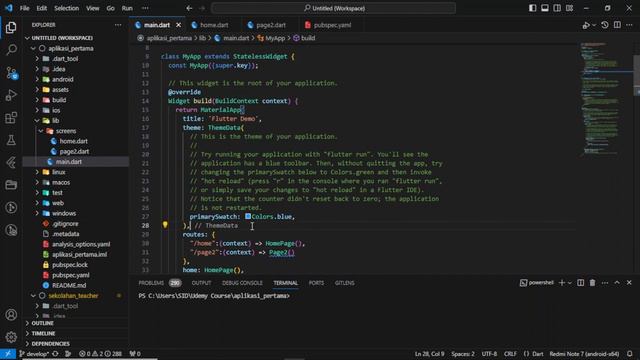Image resolution: width=640 pixels, height=360 pixels.
Task: Synchronize changes icon in status bar
Action: 56,353
